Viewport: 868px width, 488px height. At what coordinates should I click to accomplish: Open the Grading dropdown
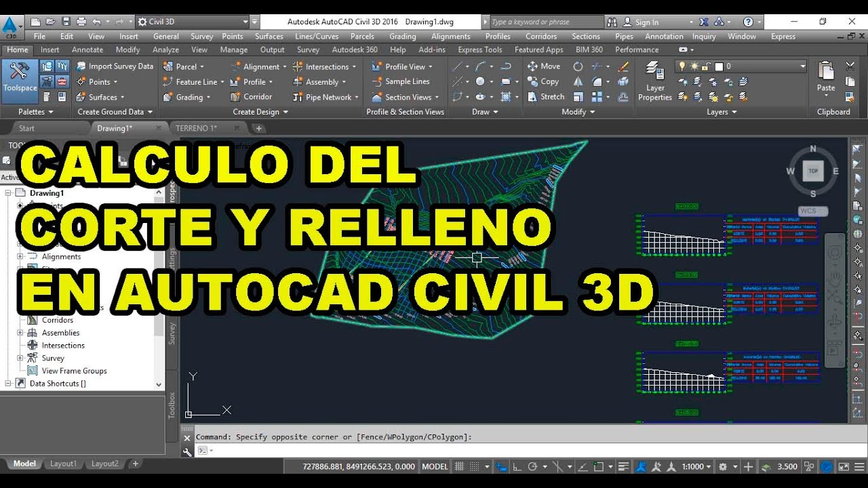point(186,97)
